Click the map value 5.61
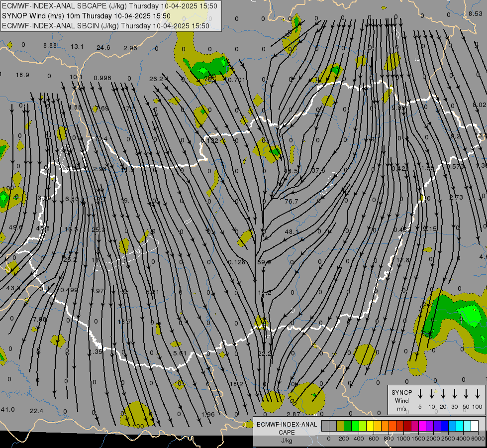This screenshot has height=448, width=487. tap(180, 353)
